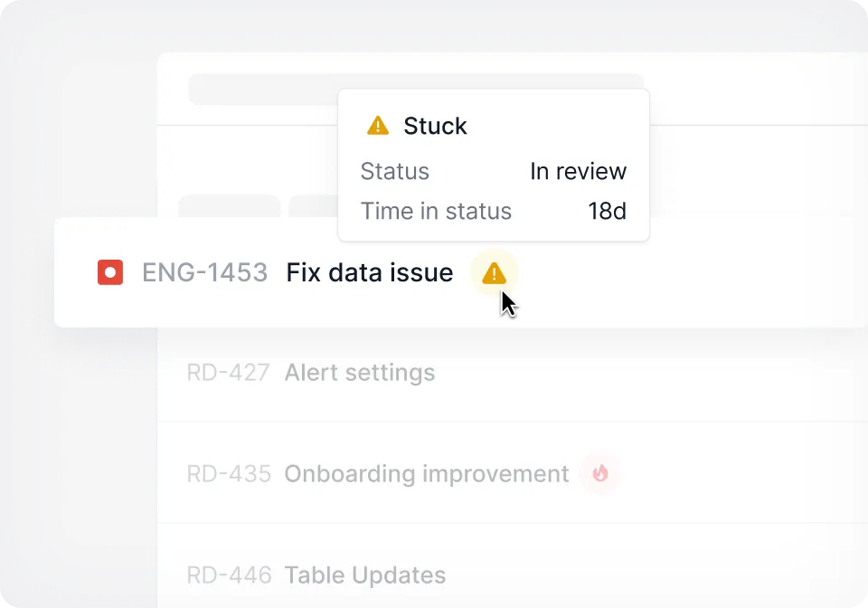Click the second grey placeholder tab

(x=313, y=206)
